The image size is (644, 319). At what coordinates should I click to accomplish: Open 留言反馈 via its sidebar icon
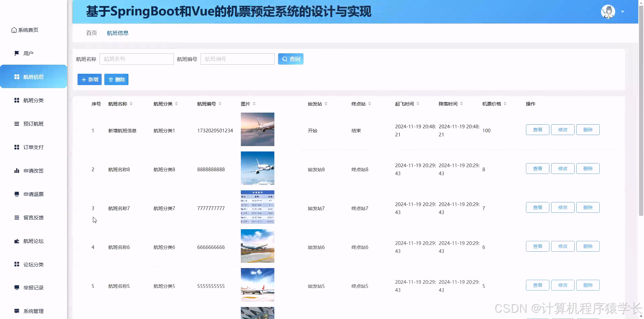point(16,217)
